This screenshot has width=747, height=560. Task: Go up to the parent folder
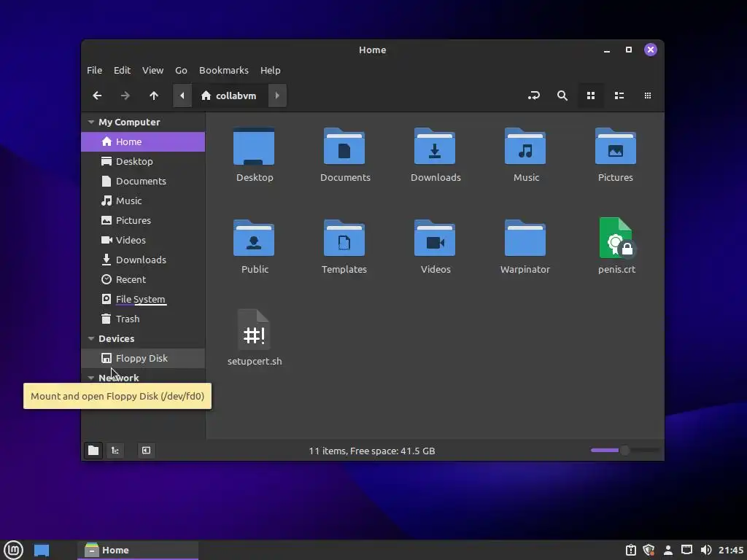[x=153, y=96]
